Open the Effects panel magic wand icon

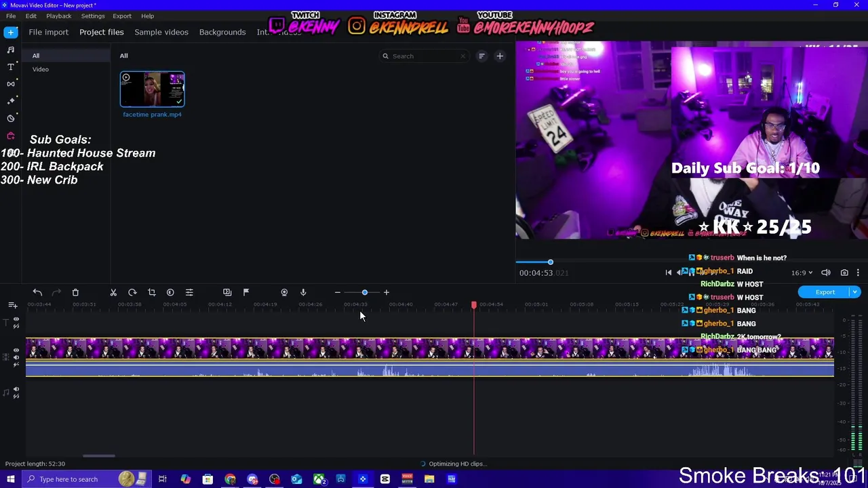point(11,101)
